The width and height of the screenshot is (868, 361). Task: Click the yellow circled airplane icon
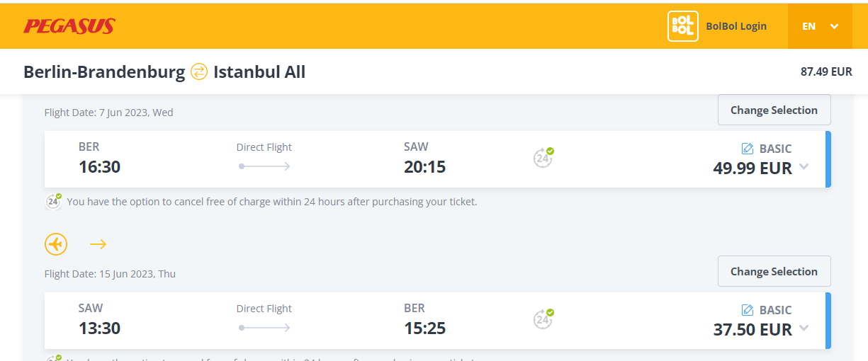[56, 244]
